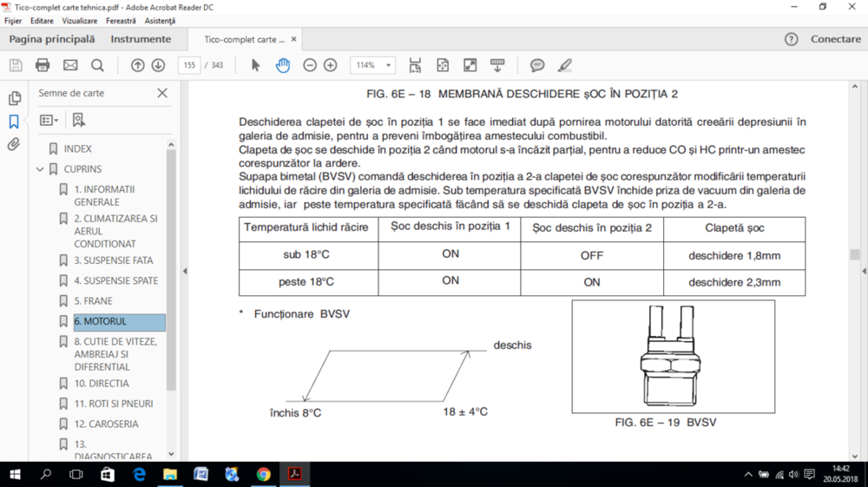Collapse the CUPRINS bookmark tree
The image size is (868, 487).
(x=40, y=169)
